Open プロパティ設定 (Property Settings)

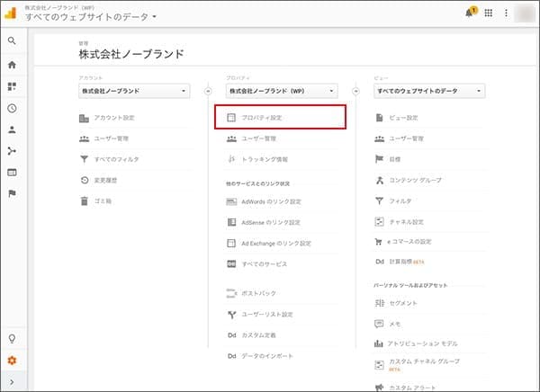(280, 118)
